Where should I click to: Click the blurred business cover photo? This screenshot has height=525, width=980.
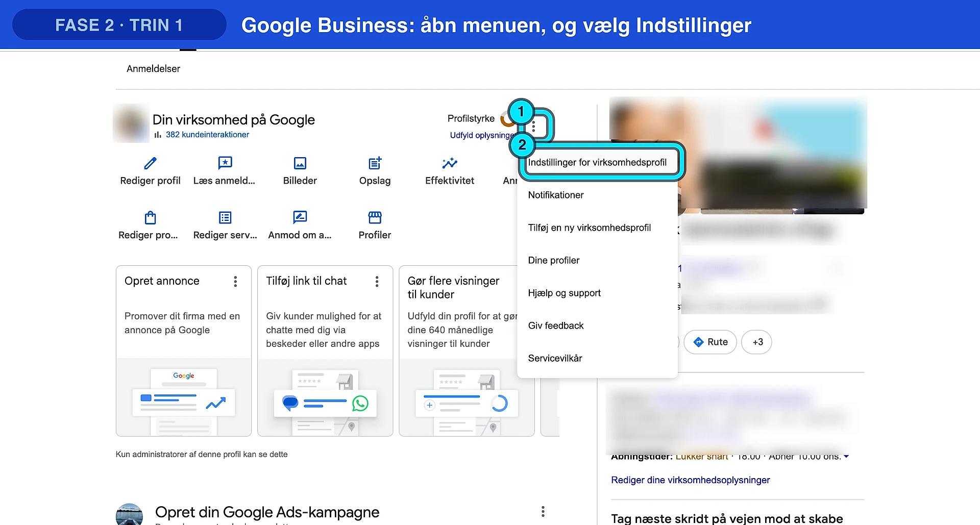[x=738, y=156]
